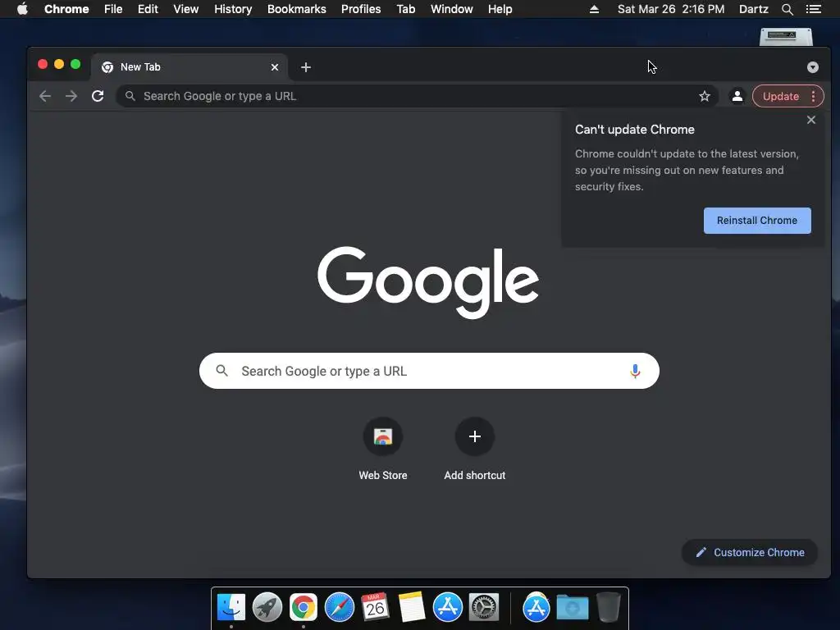
Task: Open the Bookmarks menu
Action: 297,9
